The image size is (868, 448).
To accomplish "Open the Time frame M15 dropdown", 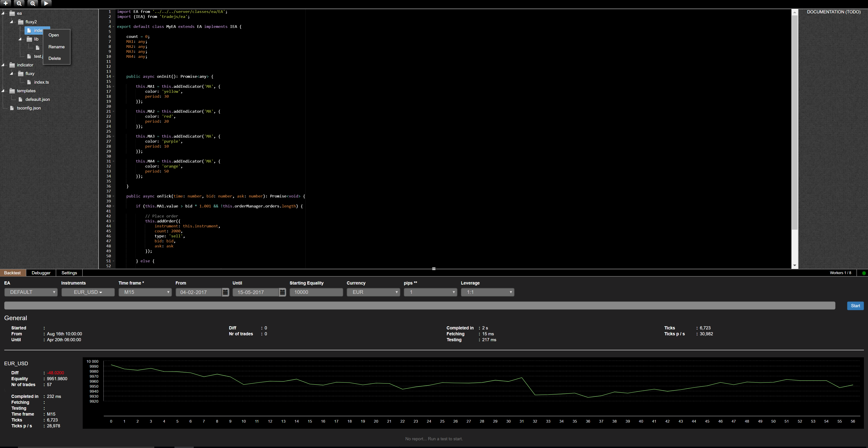I will 145,292.
